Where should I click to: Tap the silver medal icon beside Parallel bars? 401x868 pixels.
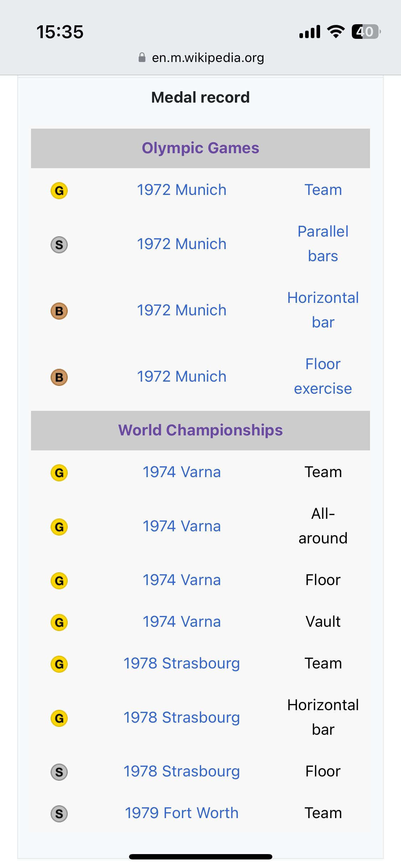[59, 244]
